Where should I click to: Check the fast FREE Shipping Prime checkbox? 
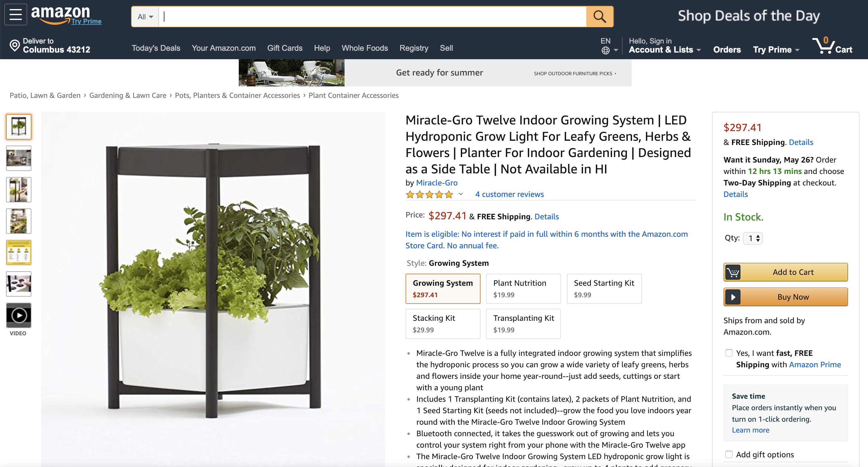pos(729,353)
